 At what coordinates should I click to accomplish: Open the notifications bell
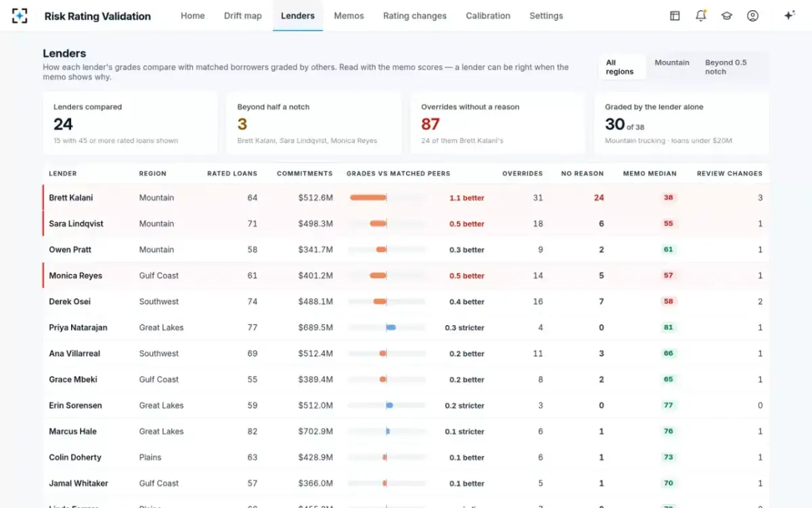point(701,16)
